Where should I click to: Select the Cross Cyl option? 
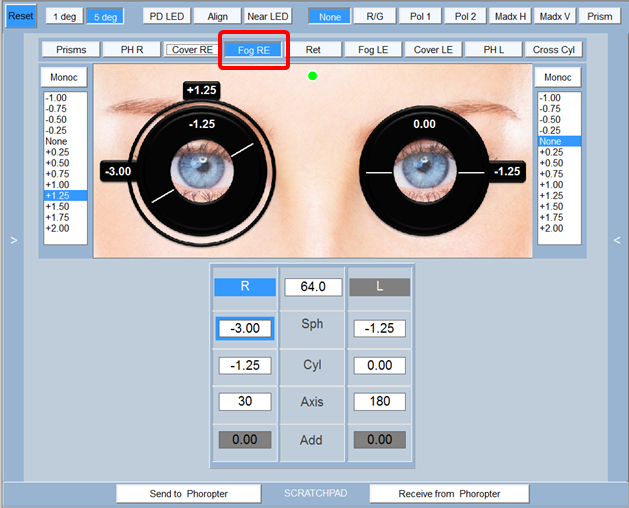point(554,50)
